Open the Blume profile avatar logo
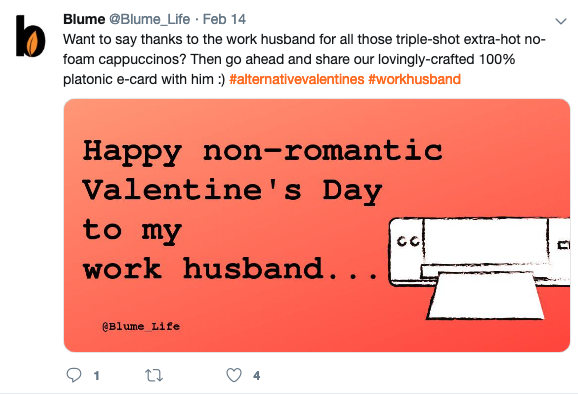 coord(31,36)
